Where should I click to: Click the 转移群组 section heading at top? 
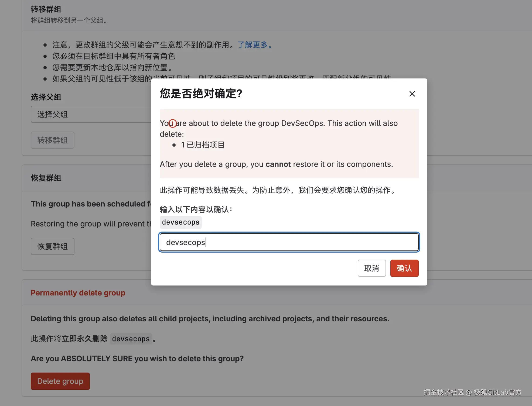(x=46, y=9)
